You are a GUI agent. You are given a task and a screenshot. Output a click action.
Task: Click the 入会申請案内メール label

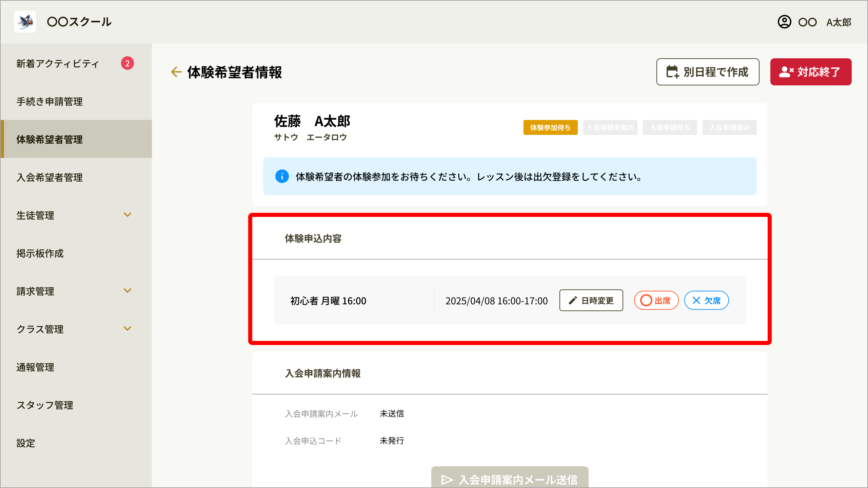[321, 414]
